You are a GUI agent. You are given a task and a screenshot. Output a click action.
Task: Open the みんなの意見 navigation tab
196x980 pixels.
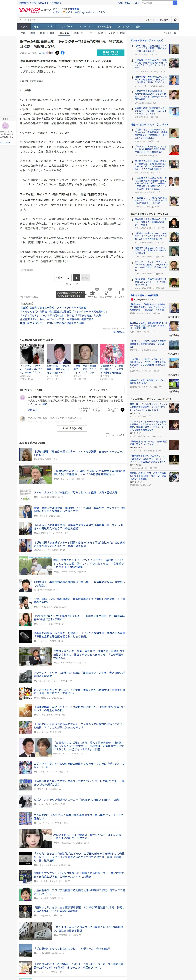click(104, 27)
